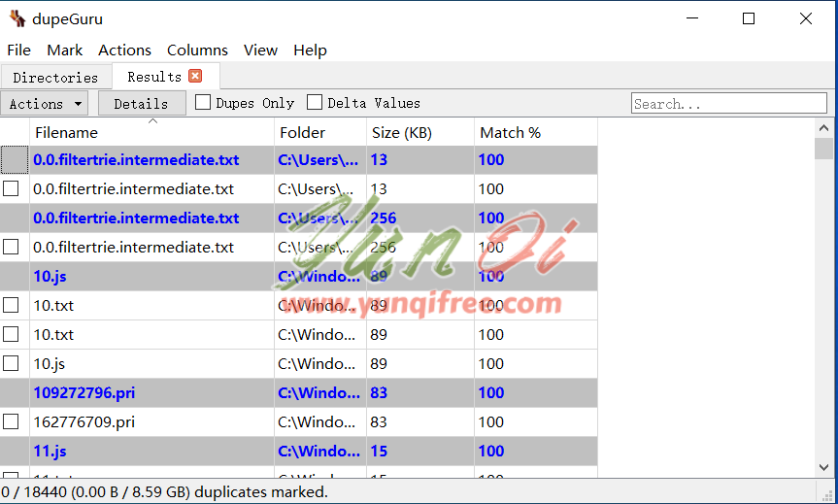
Task: Click folder cell of 109272796.pri row
Action: point(320,393)
